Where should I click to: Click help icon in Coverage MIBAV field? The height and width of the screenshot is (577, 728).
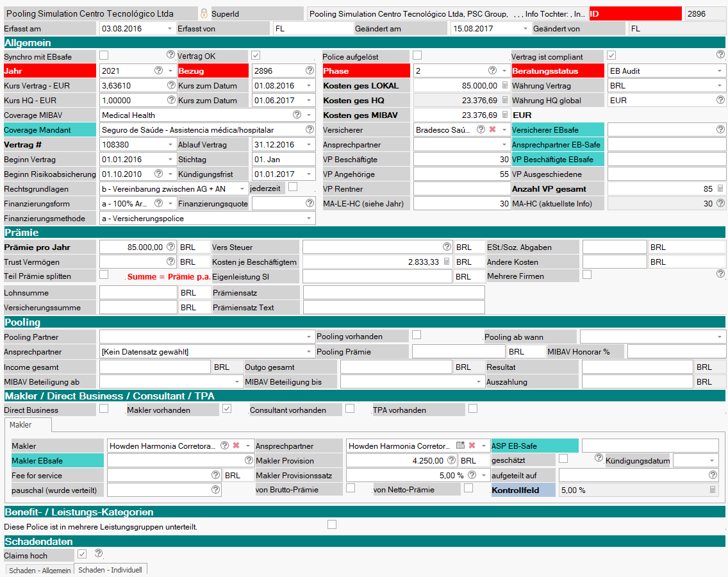click(x=297, y=114)
